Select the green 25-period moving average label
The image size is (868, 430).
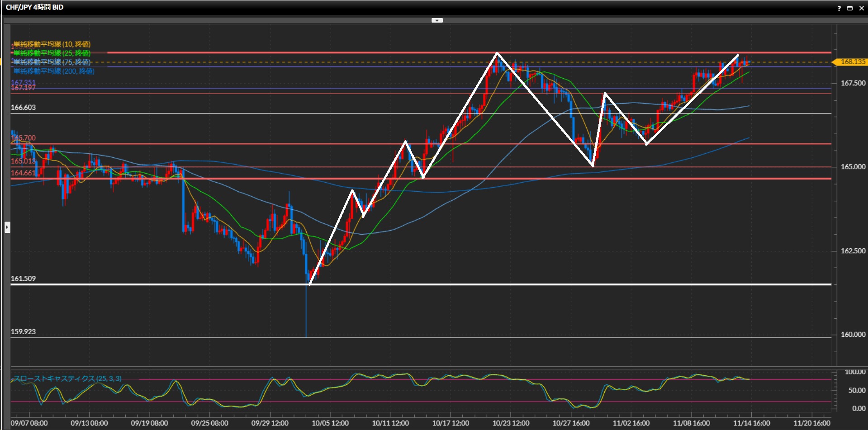(52, 53)
